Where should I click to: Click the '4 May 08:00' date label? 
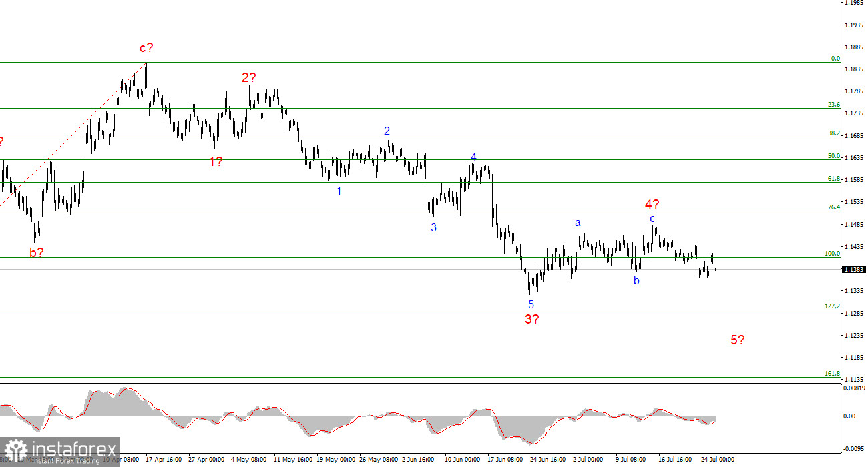tap(249, 460)
